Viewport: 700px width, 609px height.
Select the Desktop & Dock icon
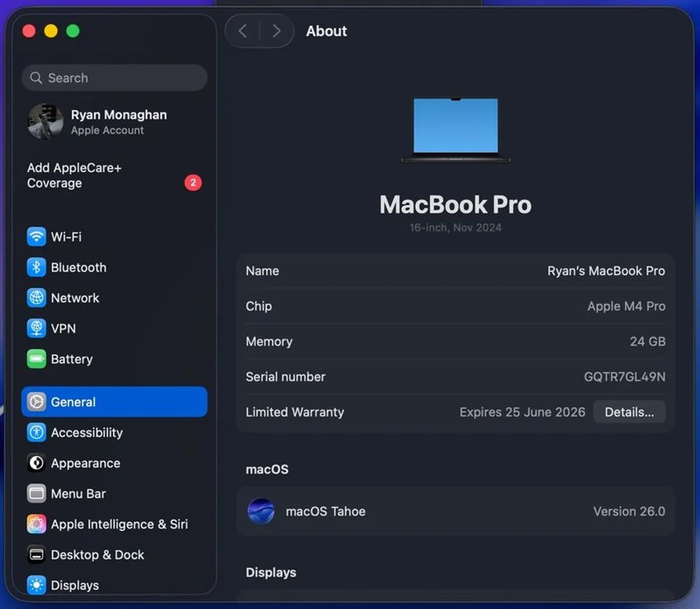pos(36,555)
